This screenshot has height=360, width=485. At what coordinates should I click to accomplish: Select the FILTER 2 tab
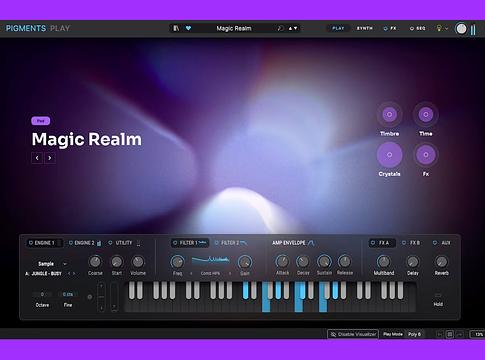(x=230, y=243)
